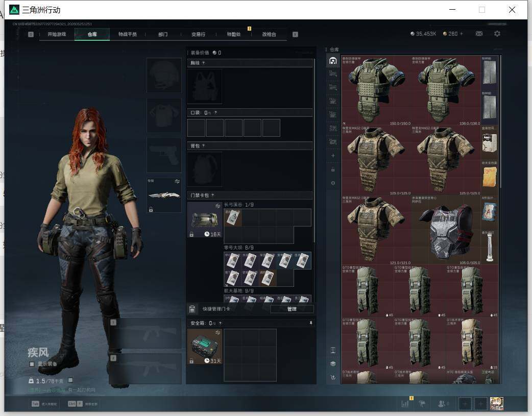Viewport: 532px width, 416px height.
Task: Select the first empty pocket slot
Action: (x=196, y=128)
